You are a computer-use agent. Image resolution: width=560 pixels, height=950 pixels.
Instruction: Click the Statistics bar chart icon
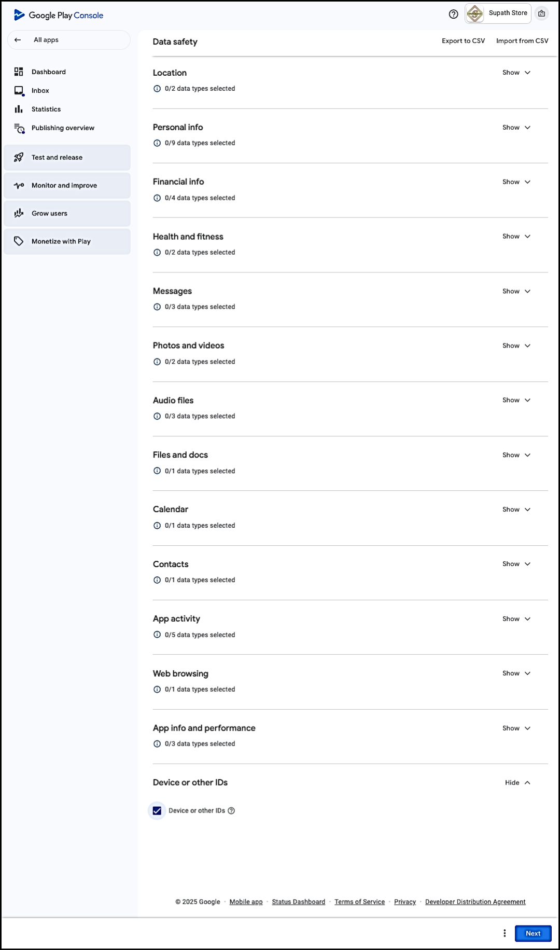coord(19,109)
